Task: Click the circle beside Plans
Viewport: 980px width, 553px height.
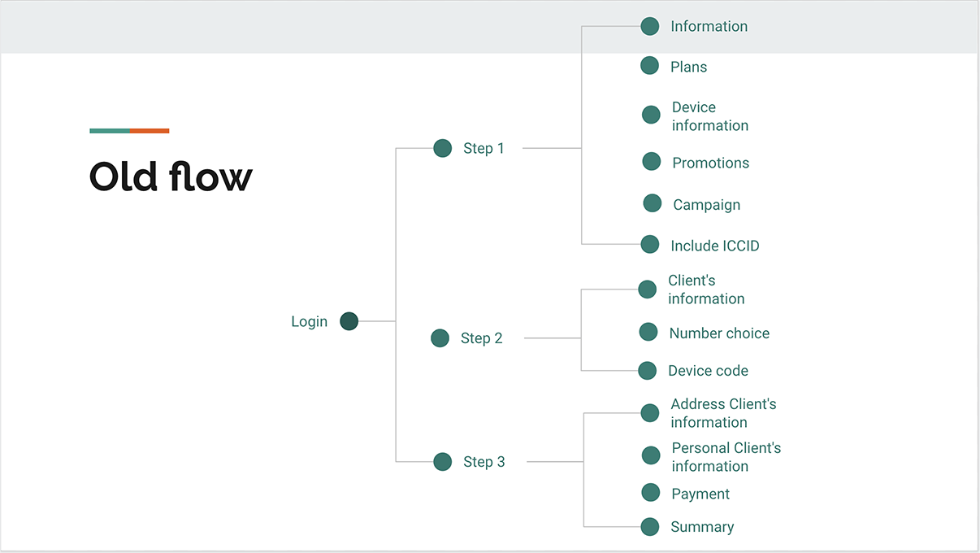Action: click(649, 65)
